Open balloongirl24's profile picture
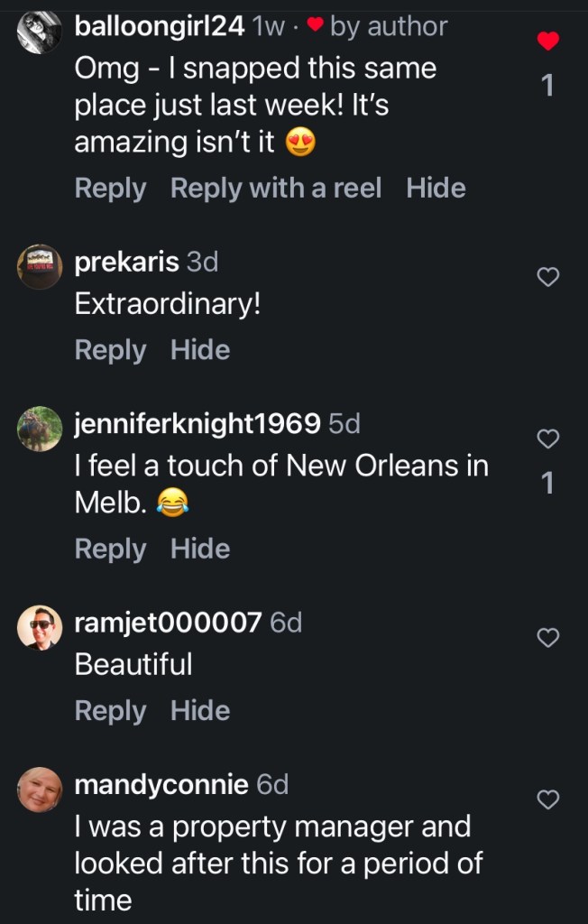Viewport: 588px width, 924px height. (x=41, y=32)
